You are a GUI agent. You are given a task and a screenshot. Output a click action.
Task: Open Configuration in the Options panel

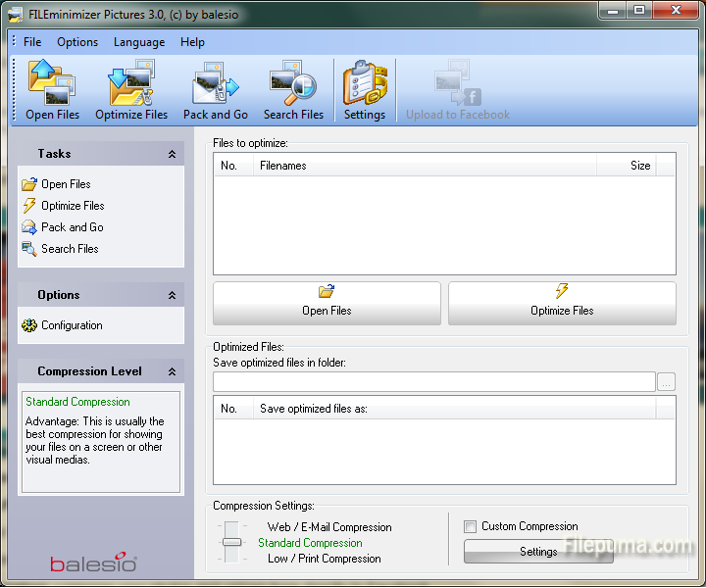(72, 325)
